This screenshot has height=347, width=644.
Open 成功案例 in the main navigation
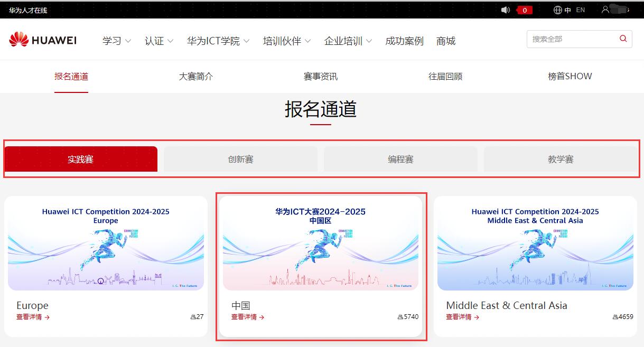pyautogui.click(x=405, y=41)
